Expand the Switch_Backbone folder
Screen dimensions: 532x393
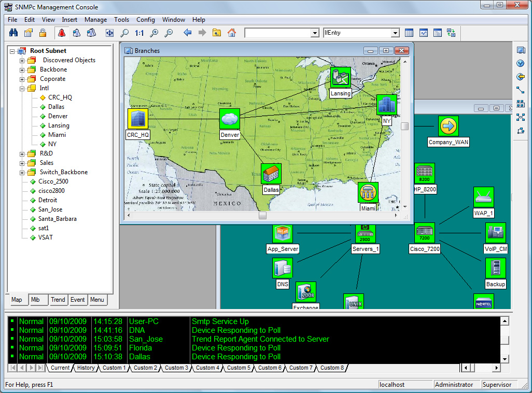22,173
